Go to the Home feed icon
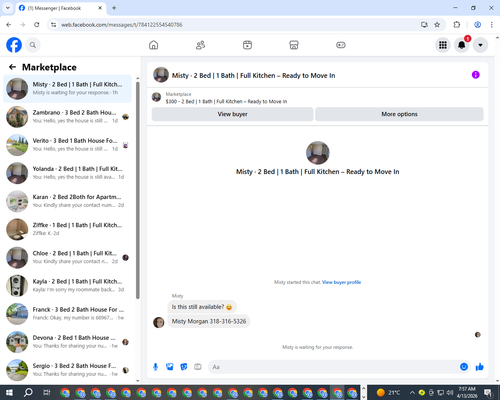 pos(154,45)
